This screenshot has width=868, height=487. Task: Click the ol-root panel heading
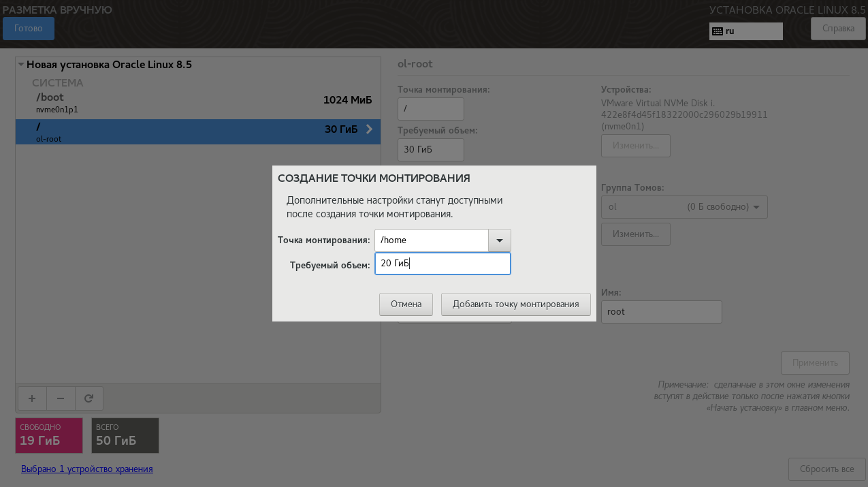[x=415, y=64]
